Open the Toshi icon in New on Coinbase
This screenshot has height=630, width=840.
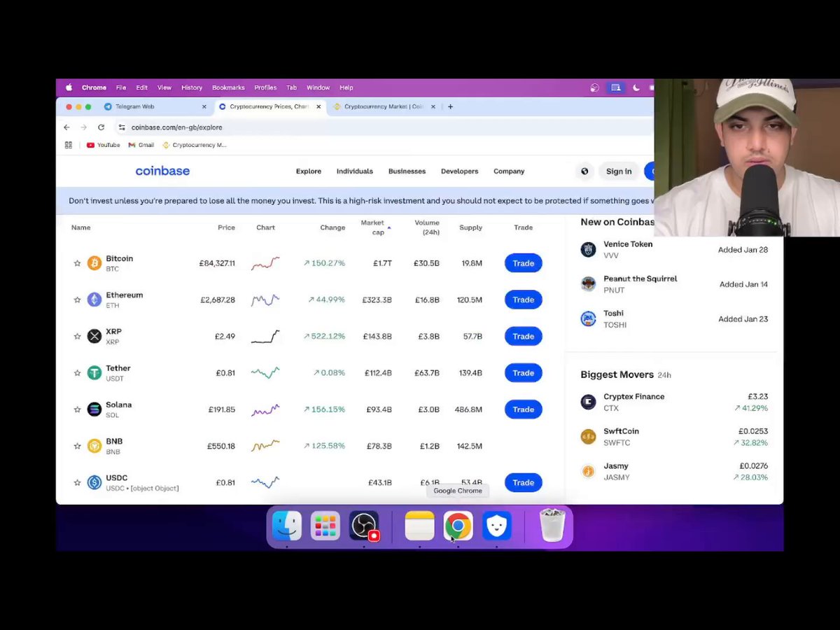[x=588, y=318]
